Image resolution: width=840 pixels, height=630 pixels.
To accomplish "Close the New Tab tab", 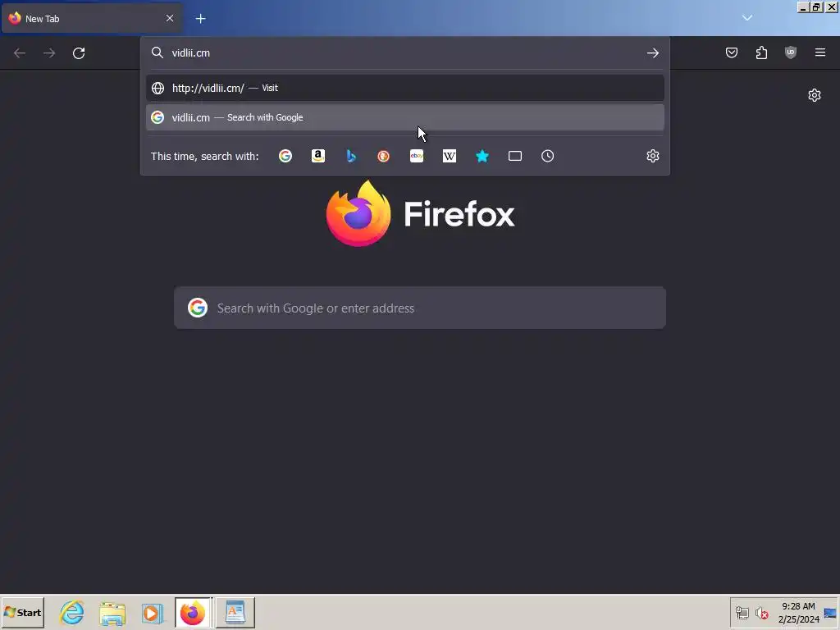I will pos(169,18).
